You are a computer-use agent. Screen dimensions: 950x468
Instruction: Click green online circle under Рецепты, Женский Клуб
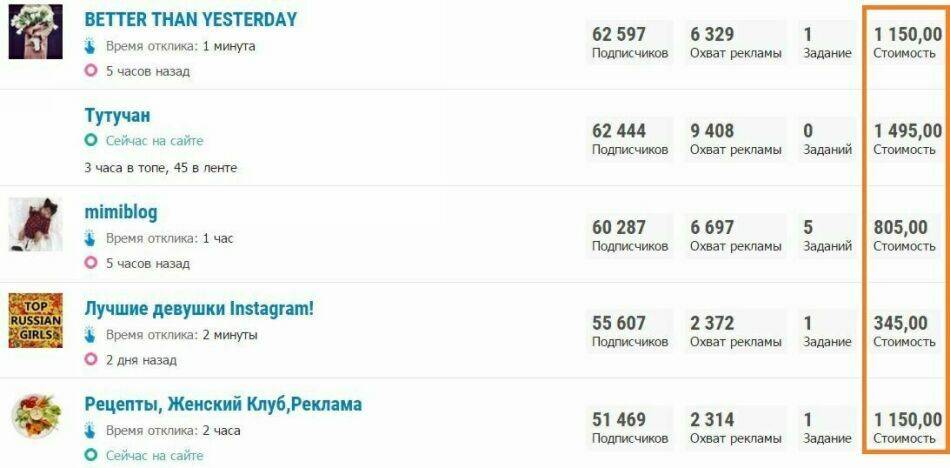point(91,456)
